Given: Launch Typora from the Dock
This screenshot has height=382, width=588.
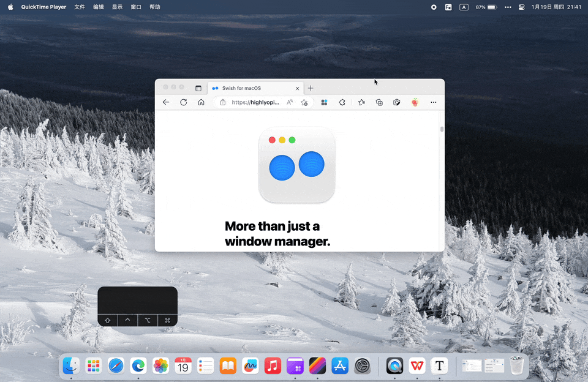Looking at the screenshot, I should pyautogui.click(x=439, y=365).
